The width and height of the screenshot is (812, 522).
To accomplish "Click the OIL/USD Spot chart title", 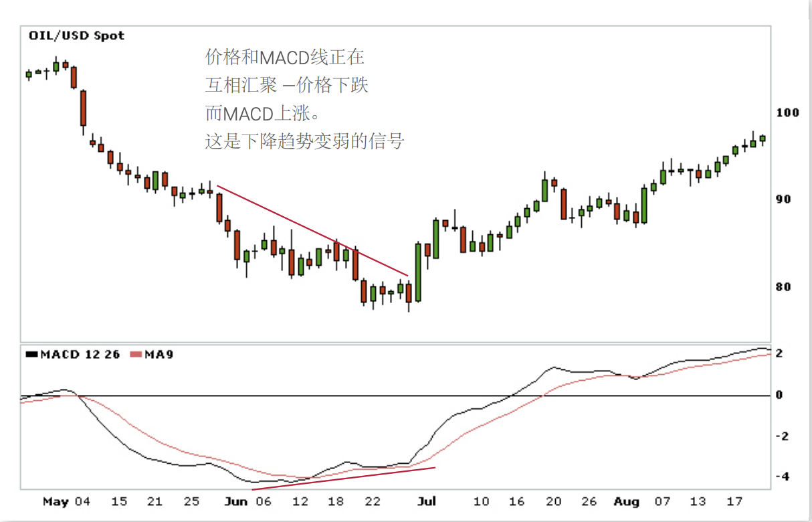I will tap(76, 35).
